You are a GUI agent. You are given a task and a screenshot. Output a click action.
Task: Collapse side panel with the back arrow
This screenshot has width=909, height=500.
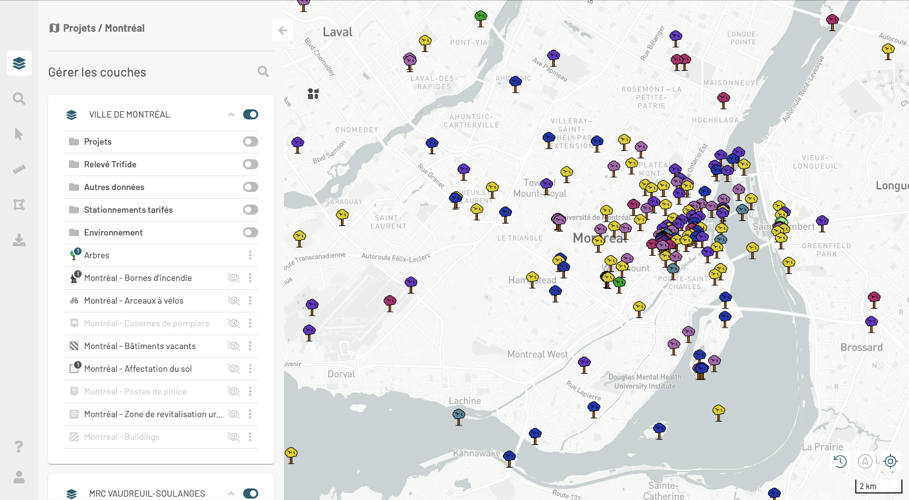coord(283,31)
